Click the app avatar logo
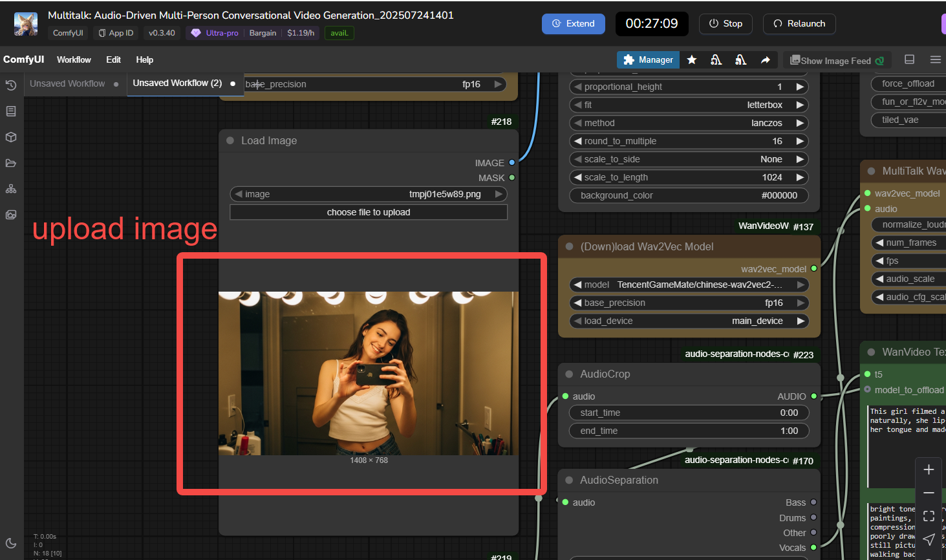 click(x=26, y=24)
